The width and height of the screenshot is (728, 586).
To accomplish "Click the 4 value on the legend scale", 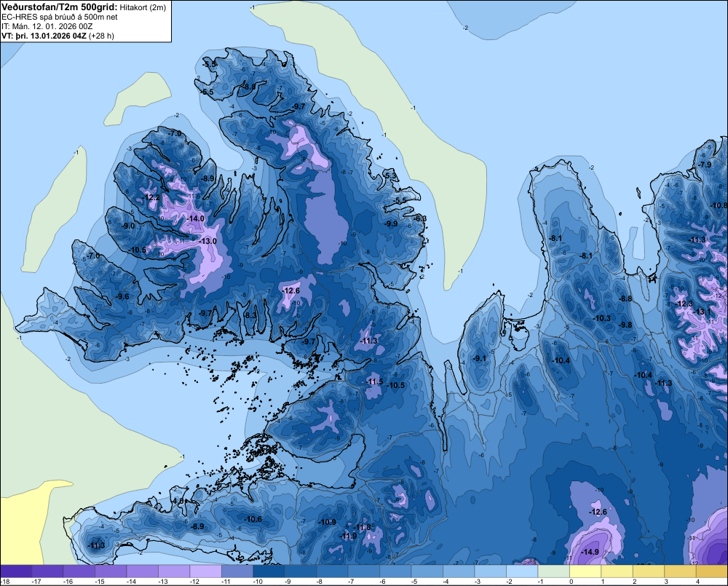I will [x=697, y=582].
